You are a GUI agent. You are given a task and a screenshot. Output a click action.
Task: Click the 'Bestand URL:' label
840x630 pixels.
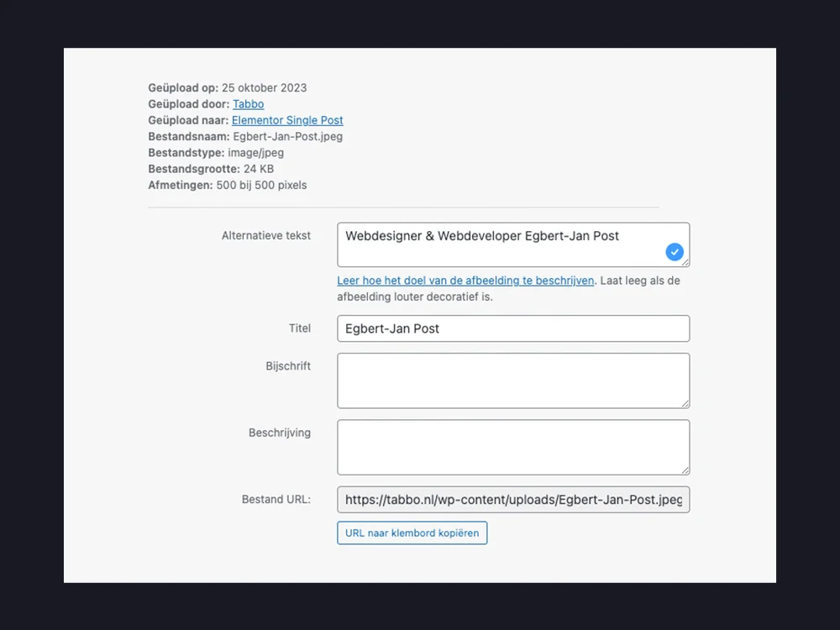[x=276, y=499]
